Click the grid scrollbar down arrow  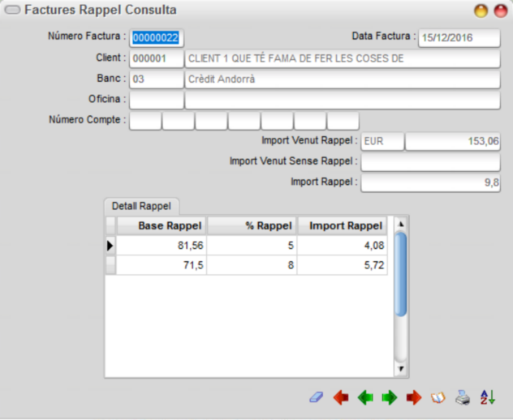[x=401, y=369]
